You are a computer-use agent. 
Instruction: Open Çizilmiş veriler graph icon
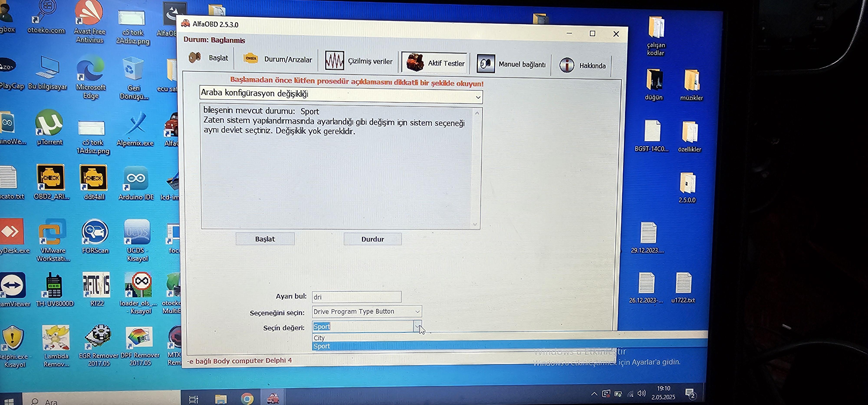pos(334,61)
